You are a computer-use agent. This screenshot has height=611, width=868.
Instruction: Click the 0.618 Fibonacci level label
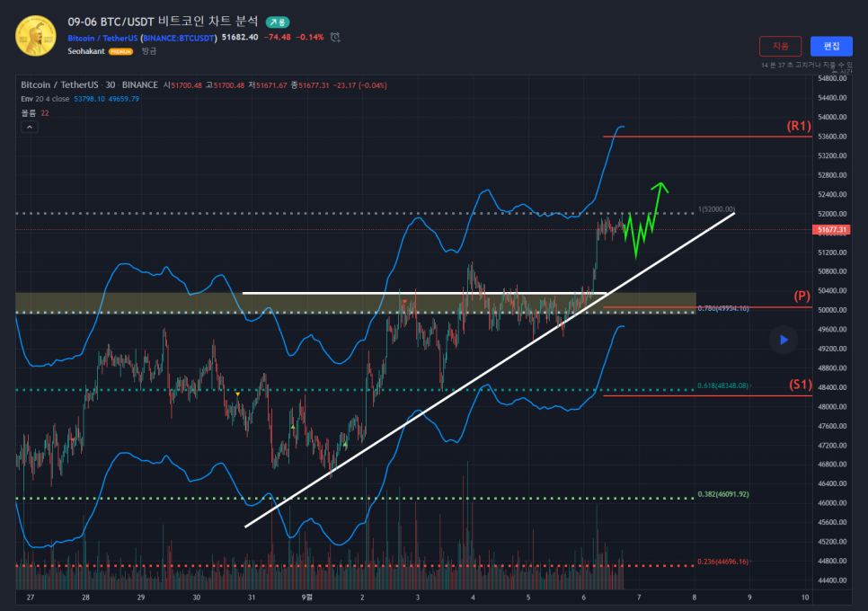coord(722,385)
